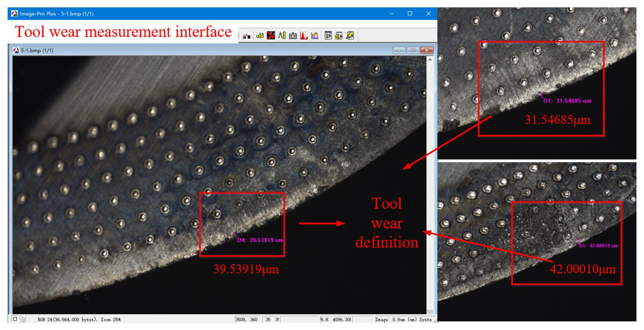Open the camera acquisition tool
The height and width of the screenshot is (330, 644).
point(293,36)
